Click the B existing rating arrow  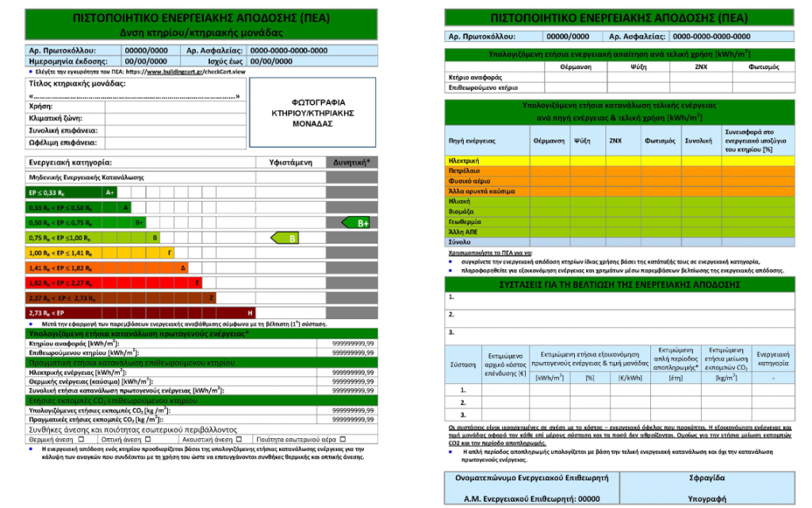(287, 237)
